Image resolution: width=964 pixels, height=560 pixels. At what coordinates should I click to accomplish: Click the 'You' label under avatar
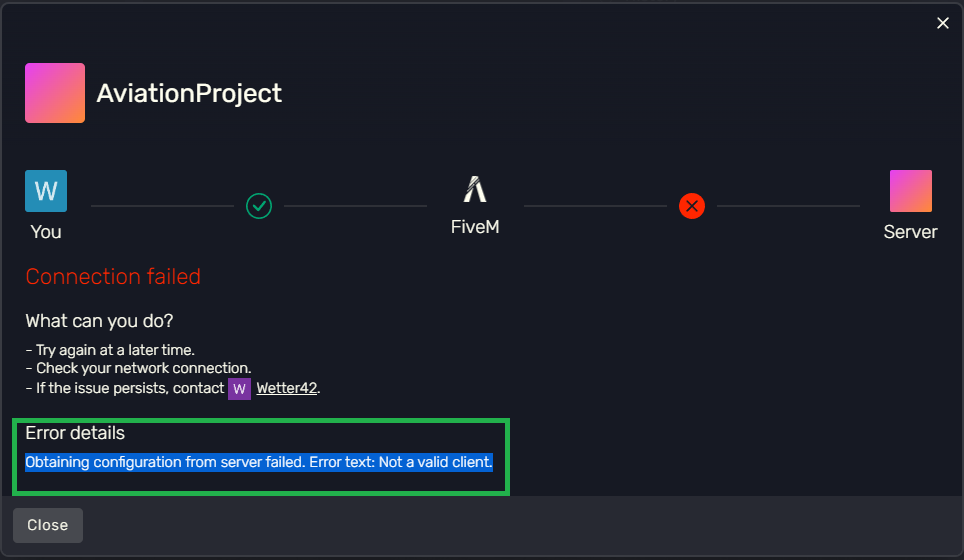click(46, 232)
